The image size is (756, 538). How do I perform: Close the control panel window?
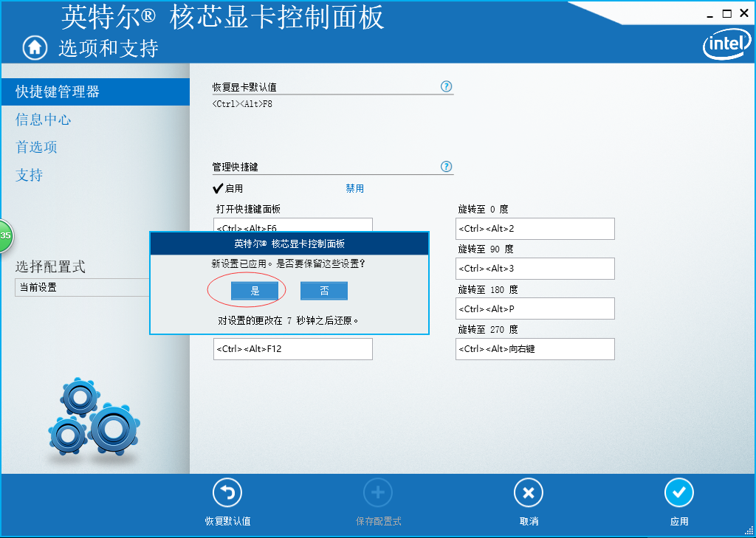[x=744, y=14]
